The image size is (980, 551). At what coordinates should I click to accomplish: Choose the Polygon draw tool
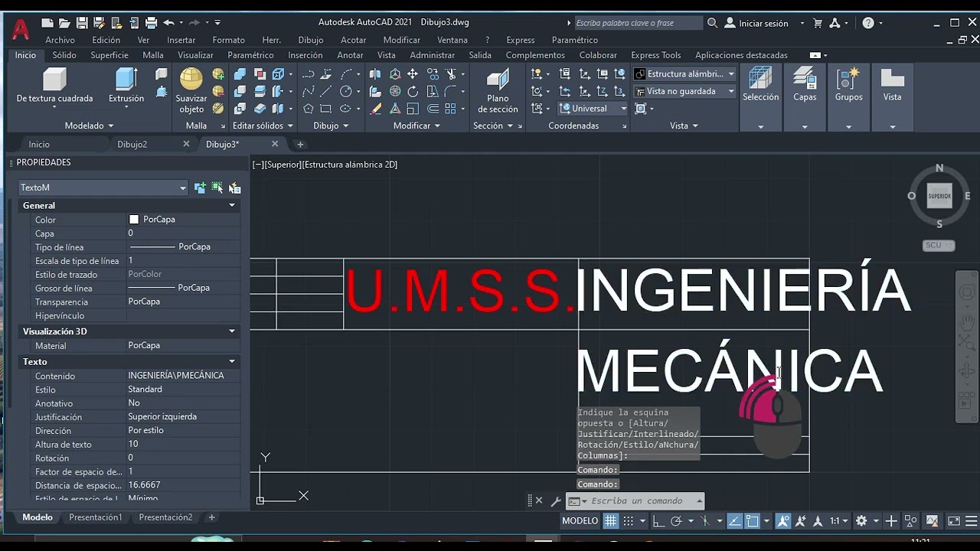tap(308, 109)
